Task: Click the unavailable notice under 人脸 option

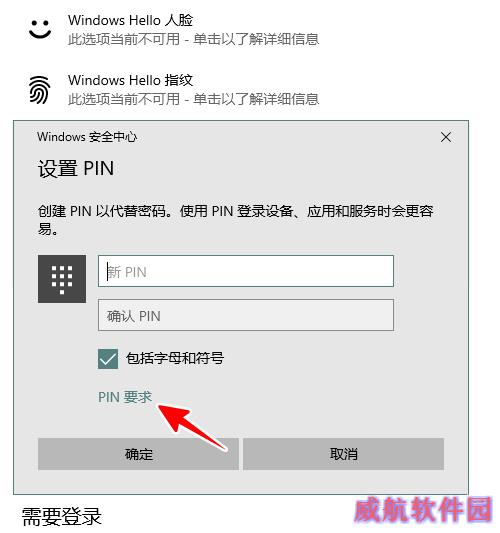Action: point(193,39)
